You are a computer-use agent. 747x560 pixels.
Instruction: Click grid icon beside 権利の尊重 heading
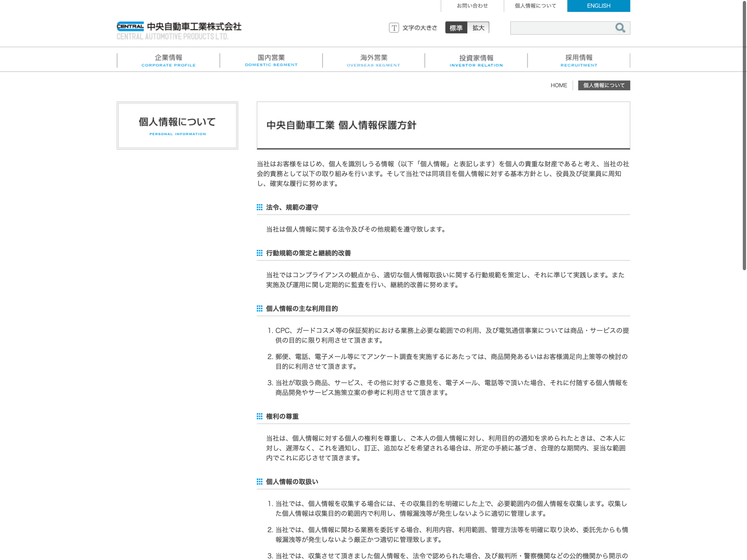[x=259, y=416]
